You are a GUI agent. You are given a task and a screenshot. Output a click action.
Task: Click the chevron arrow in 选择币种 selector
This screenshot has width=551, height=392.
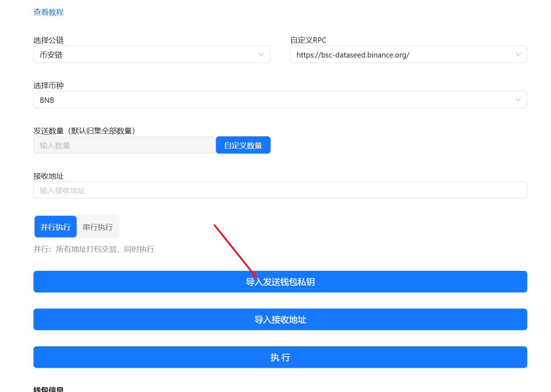click(518, 100)
